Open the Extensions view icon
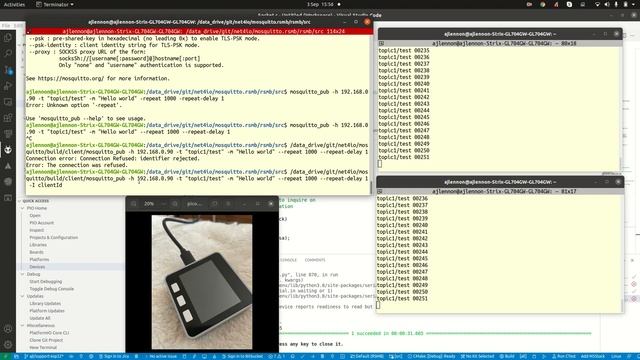Viewport: 640px width, 360px height. pos(8,118)
